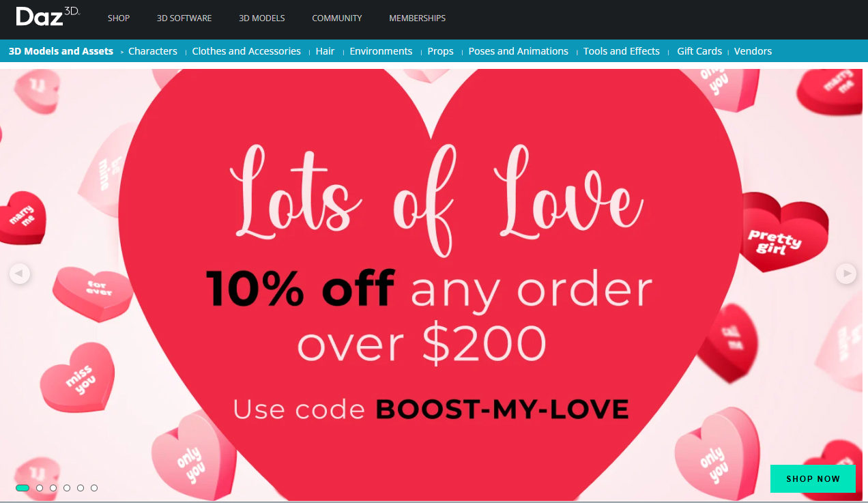Viewport: 868px width, 503px height.
Task: Select the first carousel indicator dot
Action: [x=23, y=488]
